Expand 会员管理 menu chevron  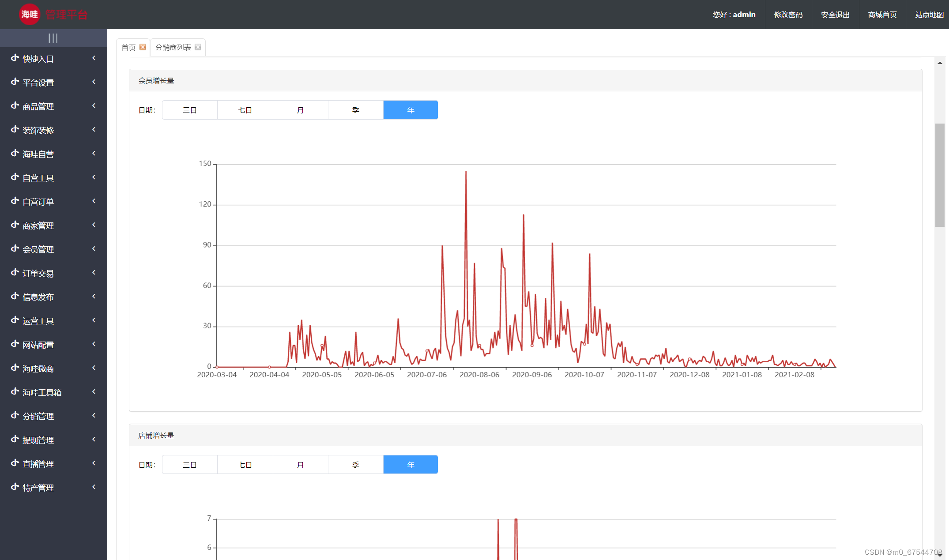click(94, 249)
